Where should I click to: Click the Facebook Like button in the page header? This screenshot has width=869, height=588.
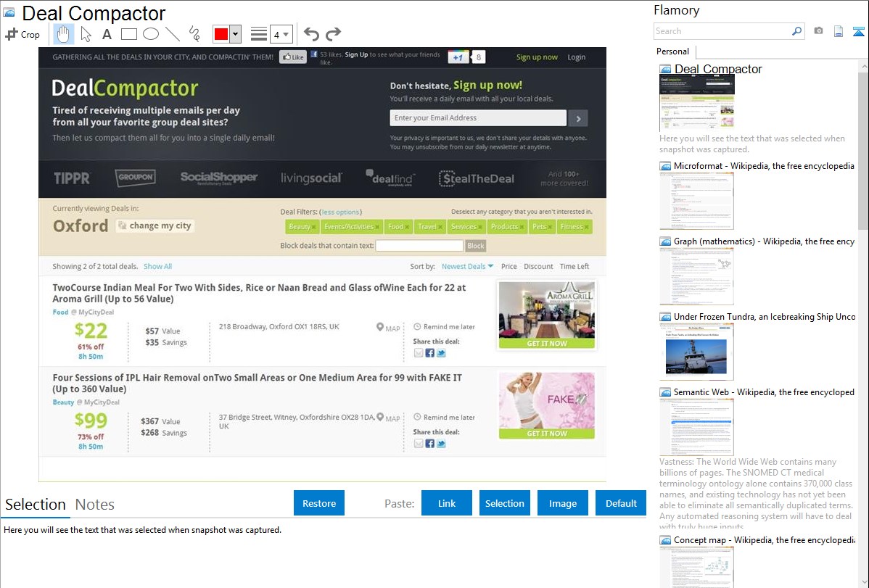tap(293, 57)
